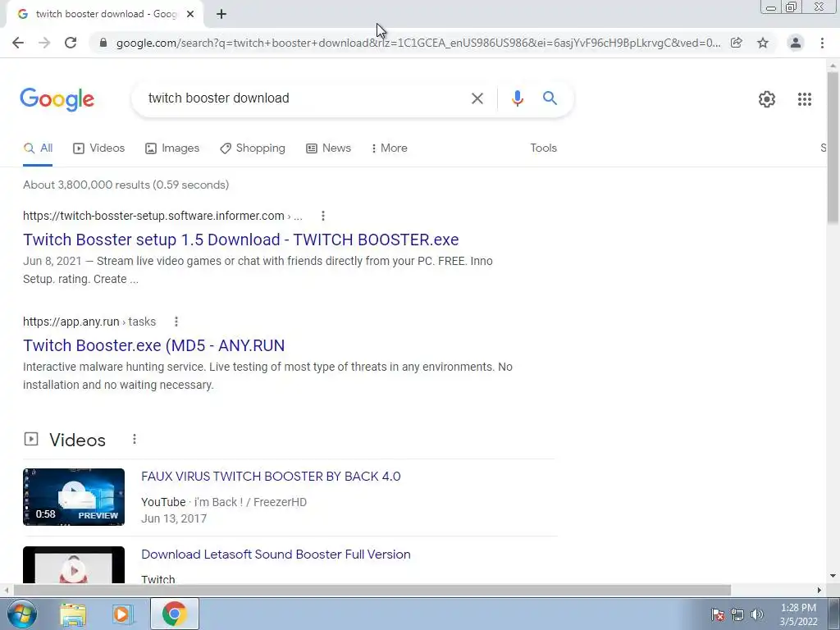The width and height of the screenshot is (840, 630).
Task: Bookmark this page with the star icon
Action: coord(763,43)
